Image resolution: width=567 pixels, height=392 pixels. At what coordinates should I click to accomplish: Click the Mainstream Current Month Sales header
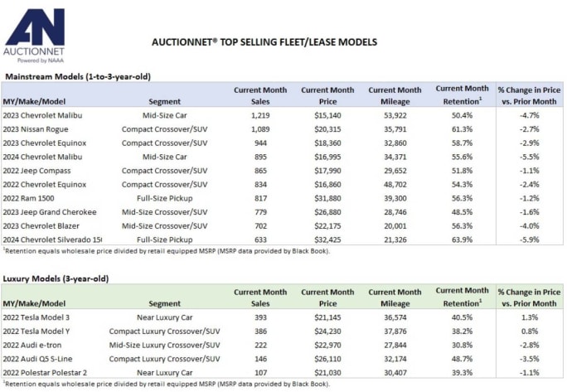point(260,95)
